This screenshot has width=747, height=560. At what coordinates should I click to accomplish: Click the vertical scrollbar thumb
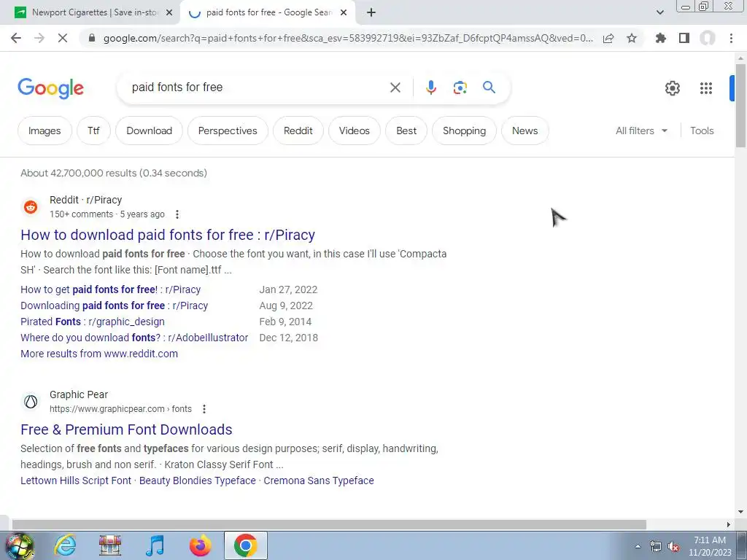click(x=740, y=106)
